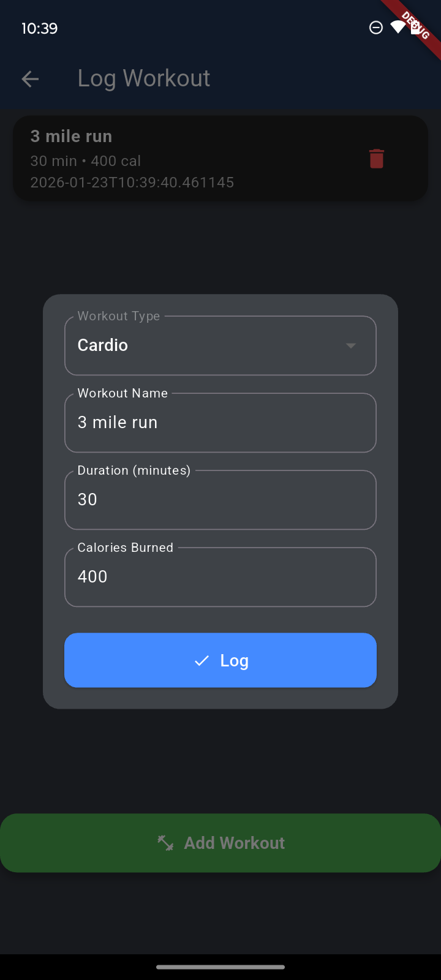The image size is (441, 980).
Task: Tap the Log Workout title
Action: tap(144, 78)
